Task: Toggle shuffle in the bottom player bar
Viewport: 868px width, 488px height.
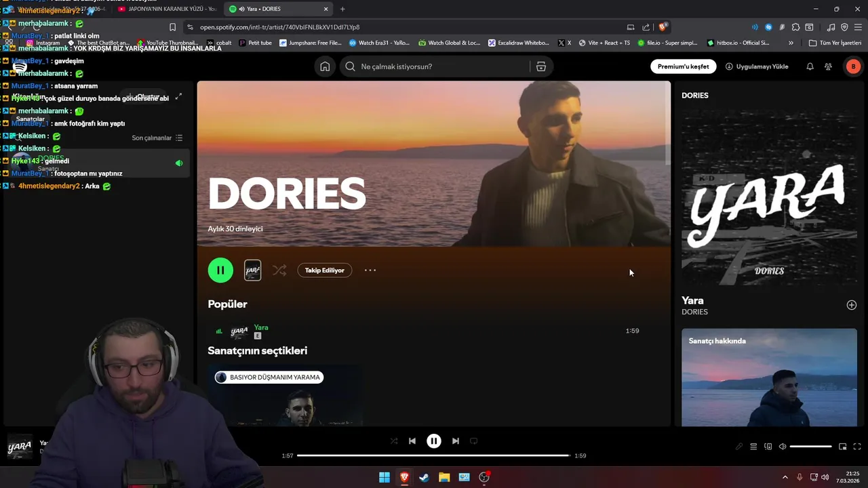Action: pos(394,441)
